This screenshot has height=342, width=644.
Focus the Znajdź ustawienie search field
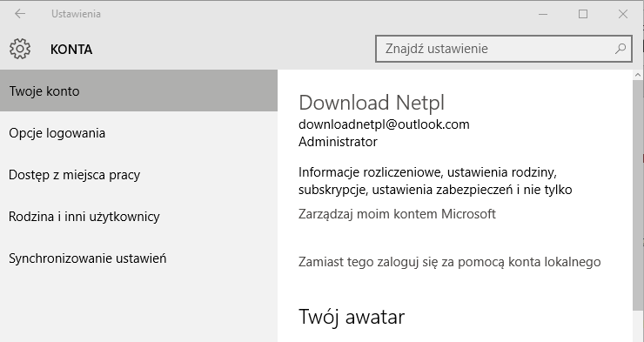click(504, 49)
